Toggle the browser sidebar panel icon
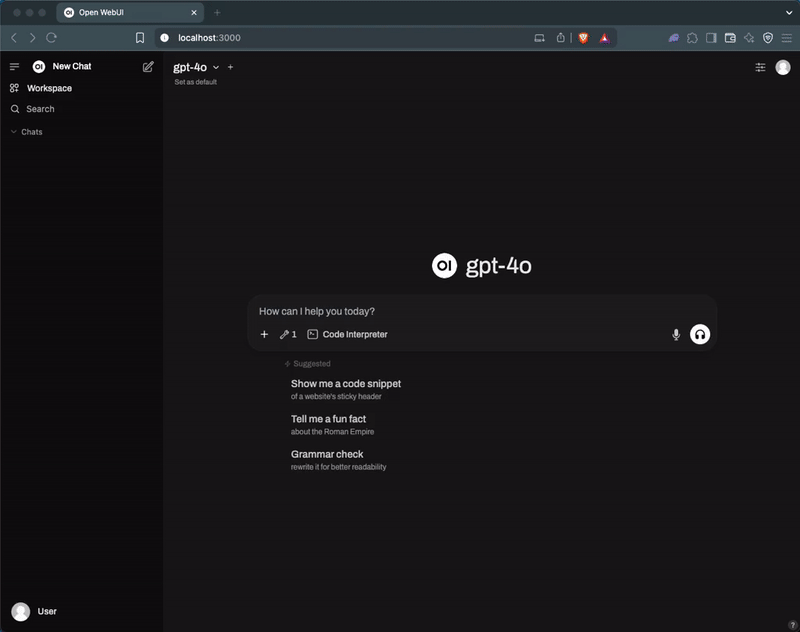 coord(711,38)
